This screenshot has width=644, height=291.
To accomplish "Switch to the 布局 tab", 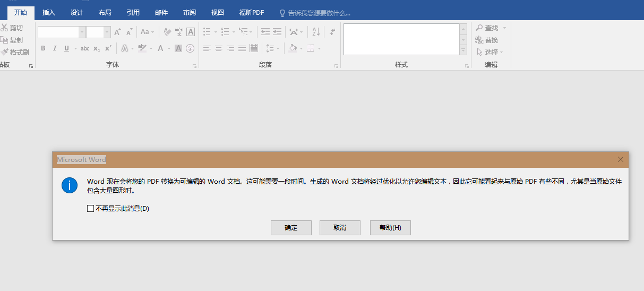I will coord(105,13).
